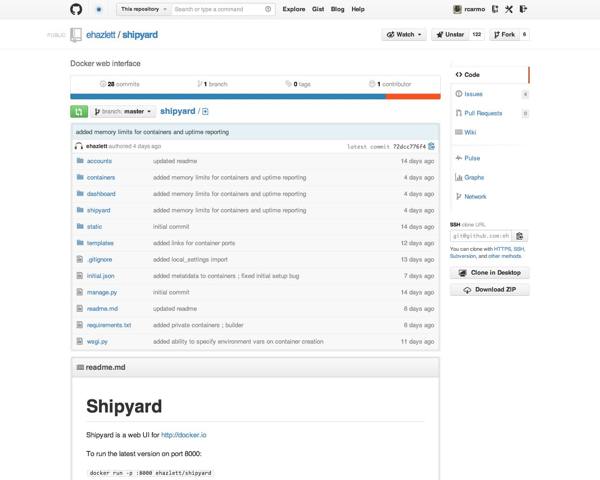Open the Watch dropdown
This screenshot has height=480, width=600.
tap(404, 34)
